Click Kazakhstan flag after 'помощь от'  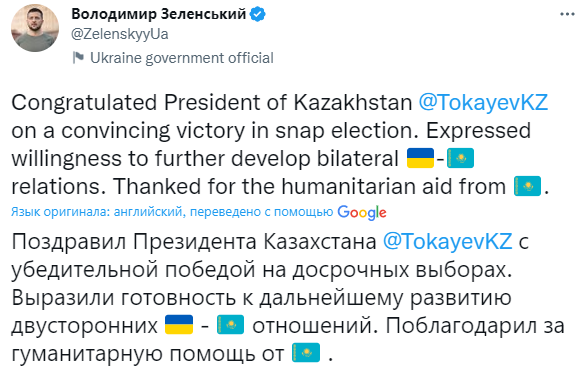coord(306,352)
